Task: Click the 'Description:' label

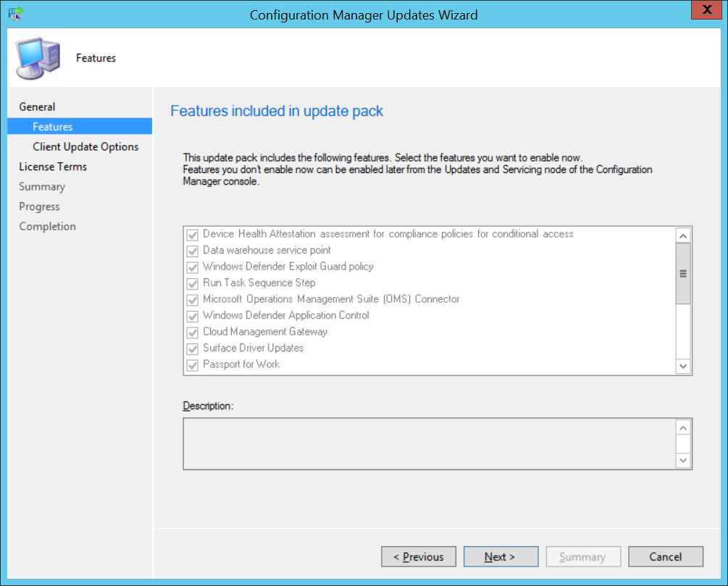Action: [x=208, y=406]
